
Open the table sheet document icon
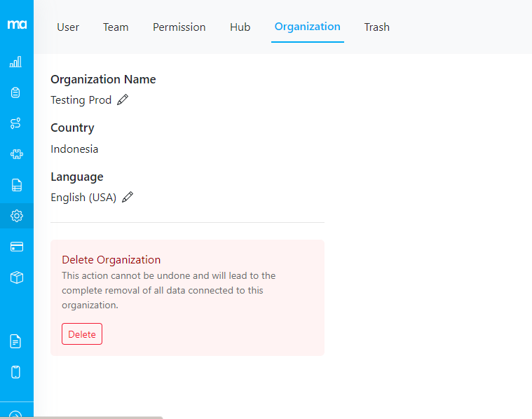click(x=16, y=185)
